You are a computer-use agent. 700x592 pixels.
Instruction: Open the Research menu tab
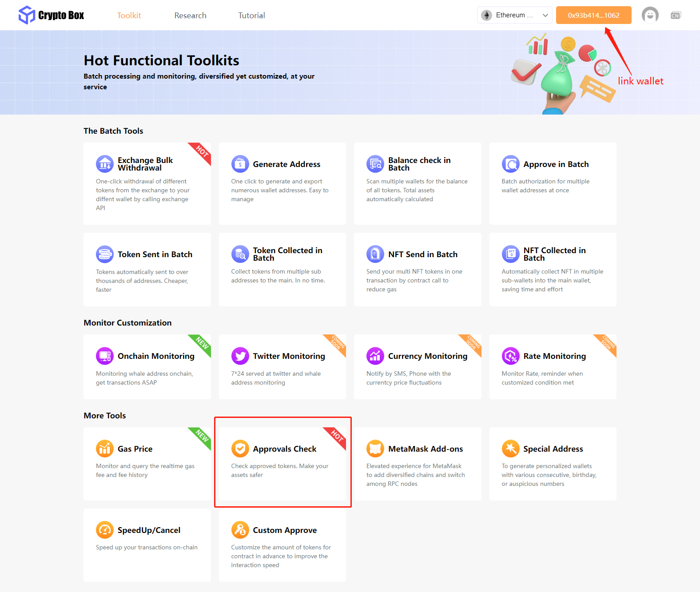click(x=190, y=16)
